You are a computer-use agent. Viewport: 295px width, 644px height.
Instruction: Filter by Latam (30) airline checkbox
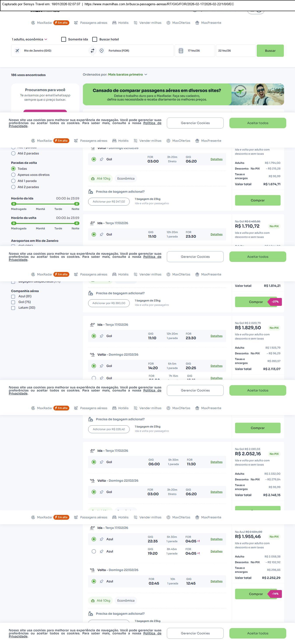pyautogui.click(x=13, y=308)
